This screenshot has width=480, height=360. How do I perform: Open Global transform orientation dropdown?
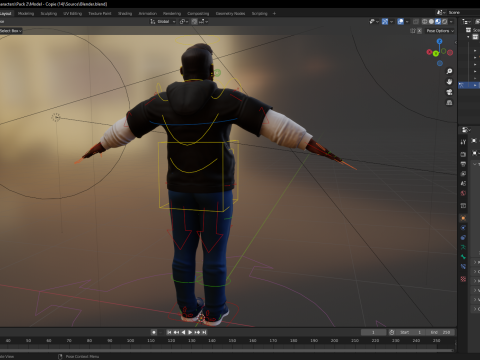click(x=163, y=22)
